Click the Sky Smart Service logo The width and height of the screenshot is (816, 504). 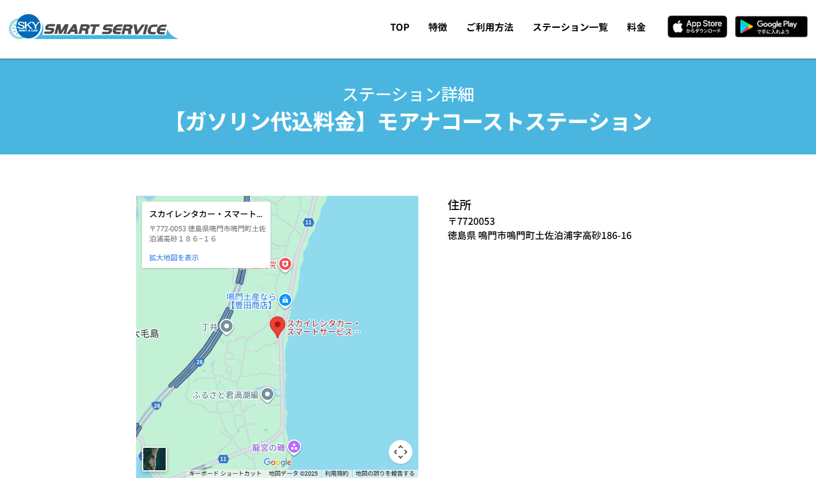point(93,27)
